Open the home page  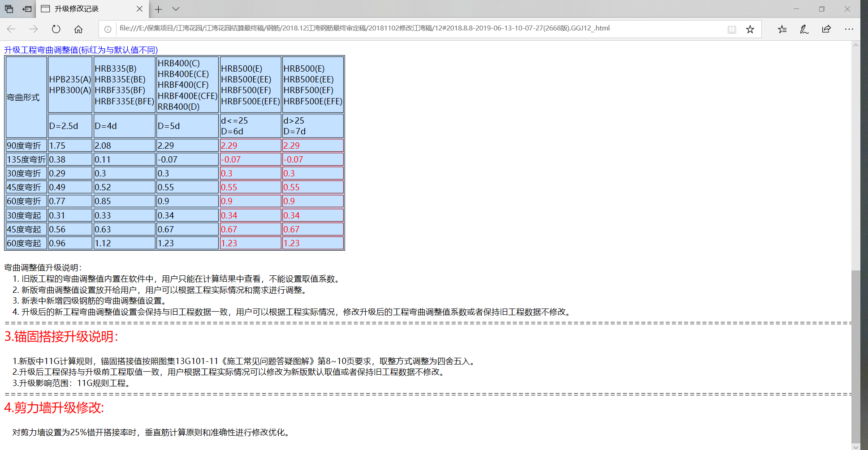pos(78,29)
